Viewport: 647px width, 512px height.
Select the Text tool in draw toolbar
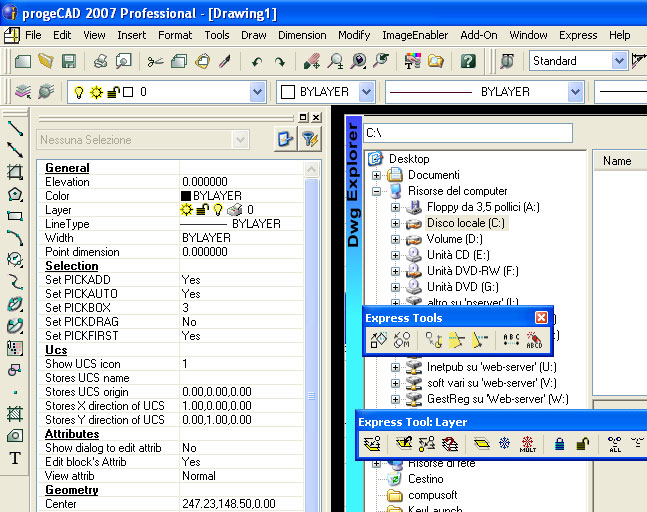(x=14, y=459)
